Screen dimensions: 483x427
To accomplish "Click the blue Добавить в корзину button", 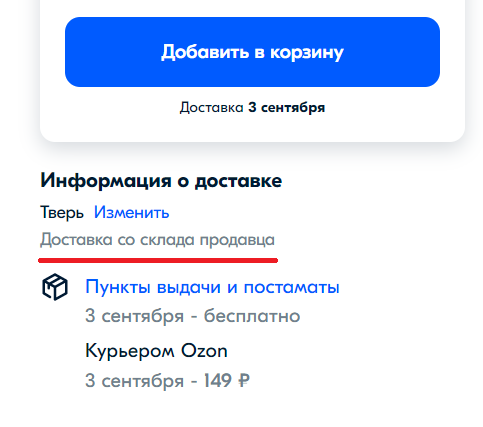I will pos(252,52).
